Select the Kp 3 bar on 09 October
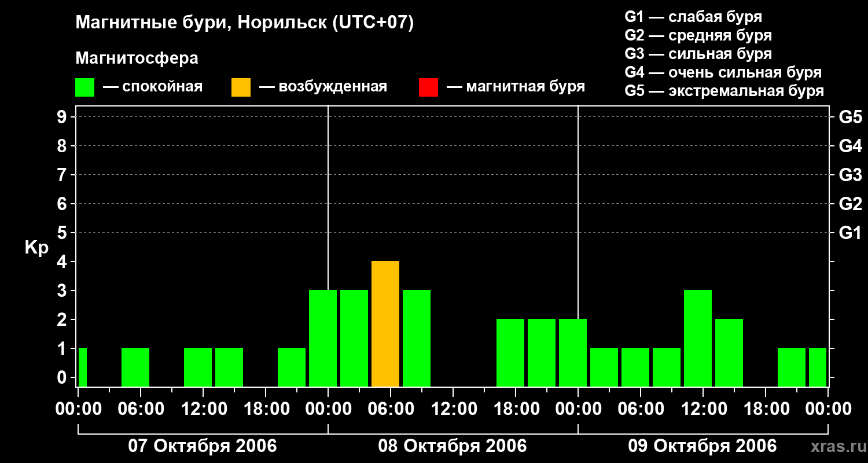The width and height of the screenshot is (868, 463). [x=698, y=338]
